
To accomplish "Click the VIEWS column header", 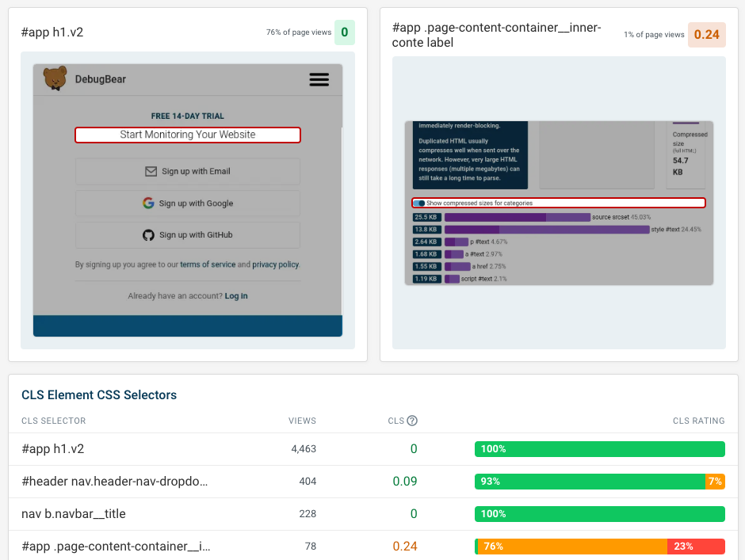I will (x=302, y=421).
